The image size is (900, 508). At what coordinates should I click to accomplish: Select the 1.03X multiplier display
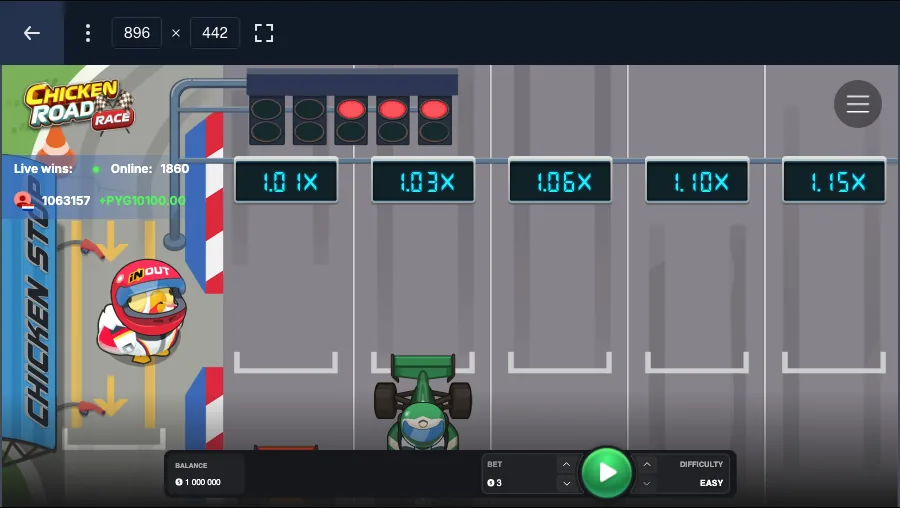[x=423, y=181]
